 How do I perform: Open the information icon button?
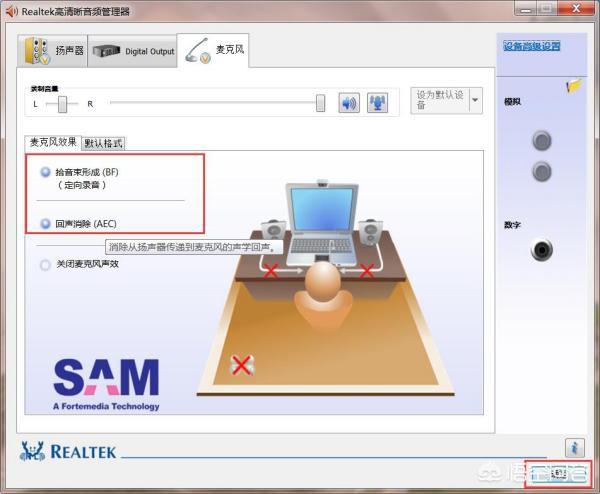(574, 447)
